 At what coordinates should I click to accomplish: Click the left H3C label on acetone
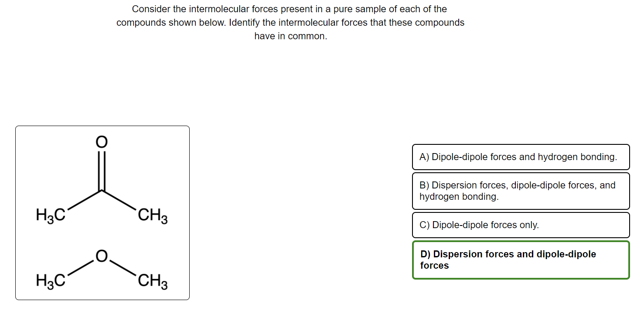pos(50,214)
